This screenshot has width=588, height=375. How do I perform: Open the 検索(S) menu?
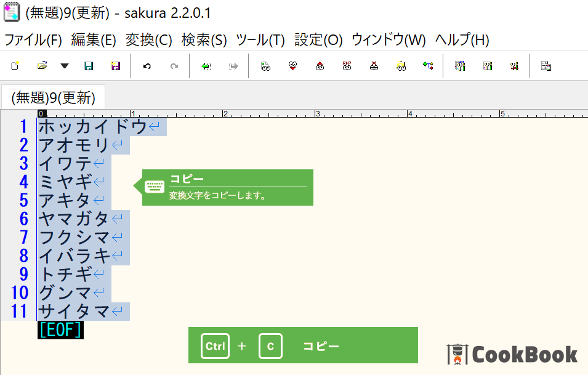pos(204,40)
